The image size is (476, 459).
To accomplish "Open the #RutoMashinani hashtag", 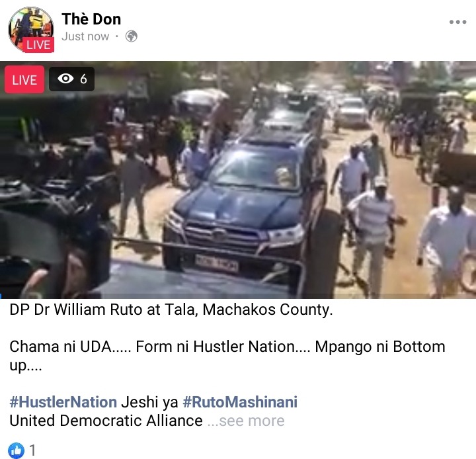I will coord(240,402).
